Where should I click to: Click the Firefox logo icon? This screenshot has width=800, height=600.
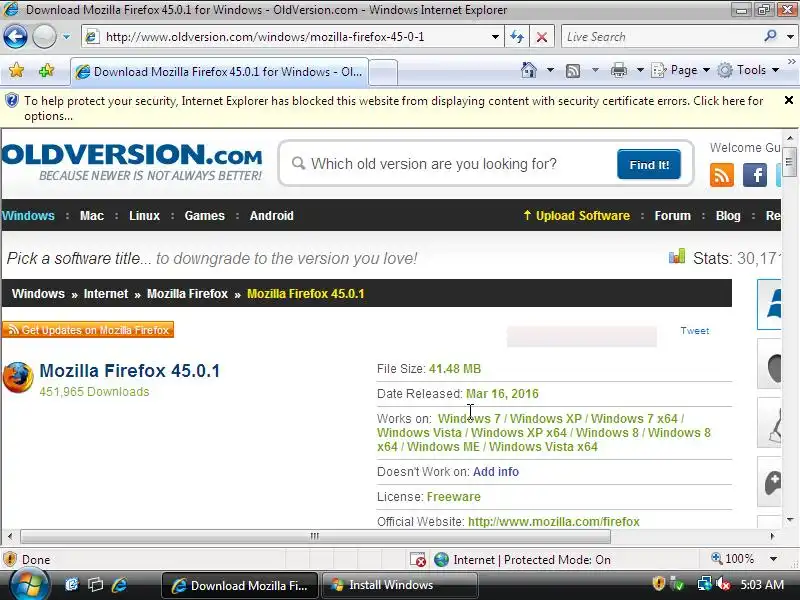(x=18, y=378)
